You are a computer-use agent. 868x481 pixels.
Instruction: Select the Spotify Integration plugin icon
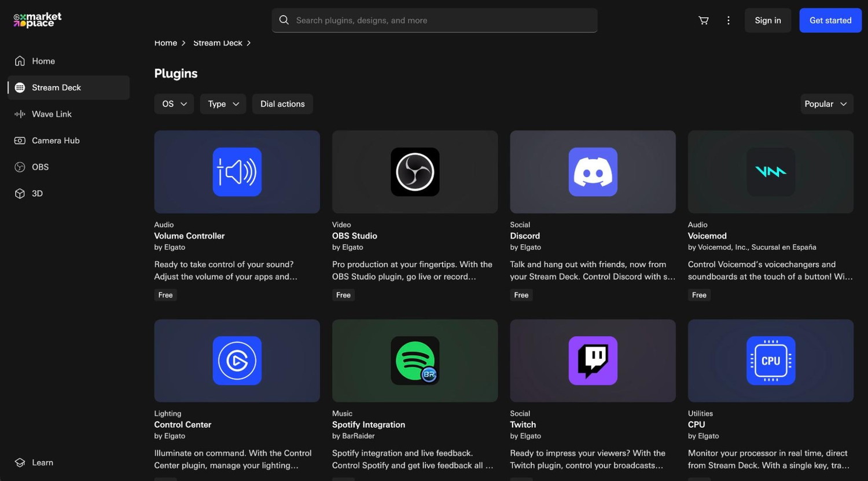[414, 361]
